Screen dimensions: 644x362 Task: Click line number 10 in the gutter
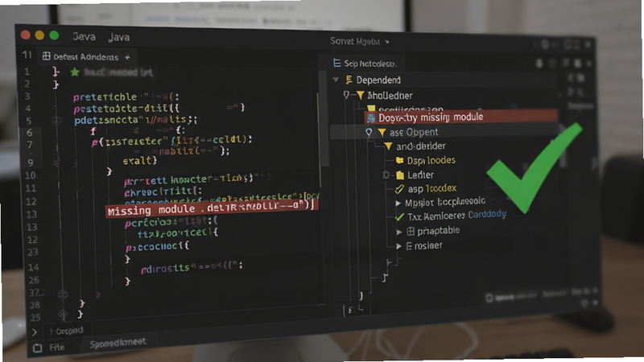pyautogui.click(x=31, y=175)
